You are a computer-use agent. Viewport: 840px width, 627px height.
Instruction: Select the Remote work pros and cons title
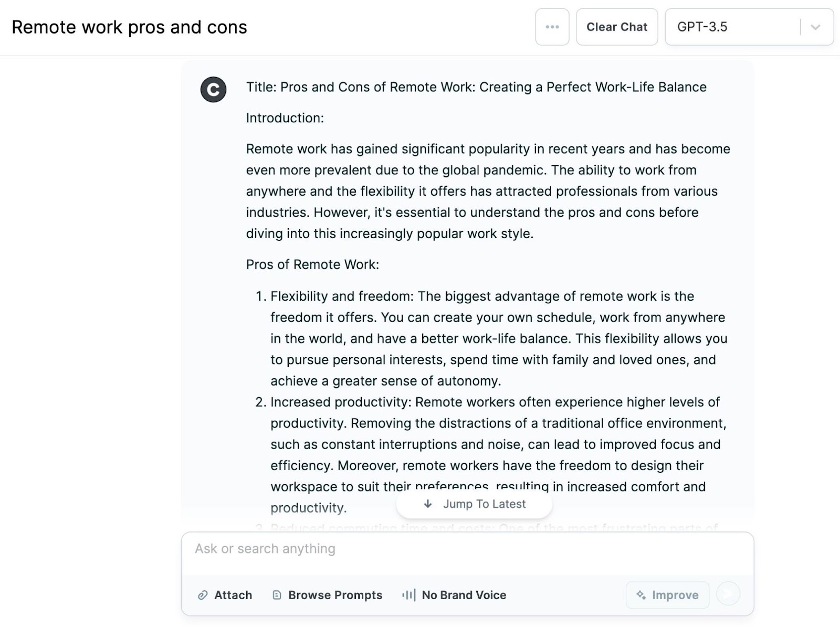(129, 27)
